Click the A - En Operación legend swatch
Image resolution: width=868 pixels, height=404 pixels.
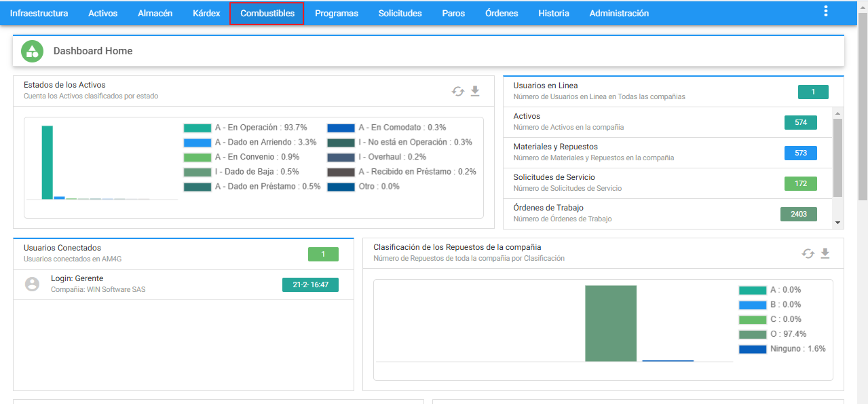[197, 128]
